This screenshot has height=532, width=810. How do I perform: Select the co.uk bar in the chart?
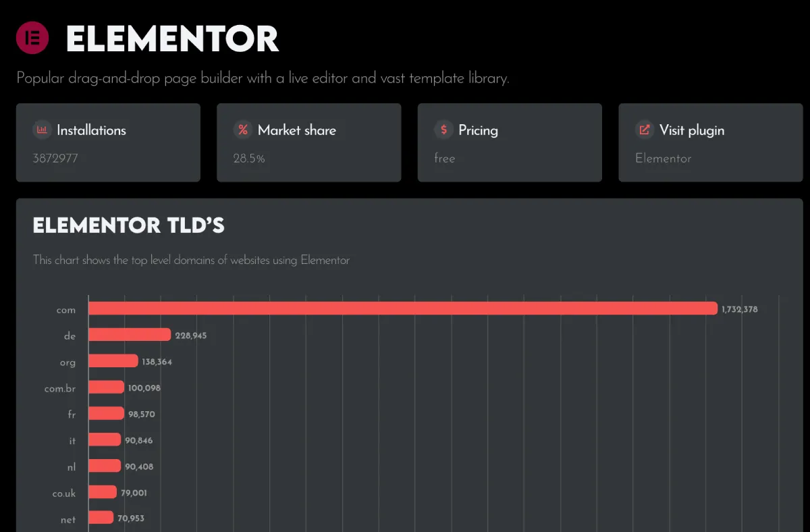tap(103, 493)
